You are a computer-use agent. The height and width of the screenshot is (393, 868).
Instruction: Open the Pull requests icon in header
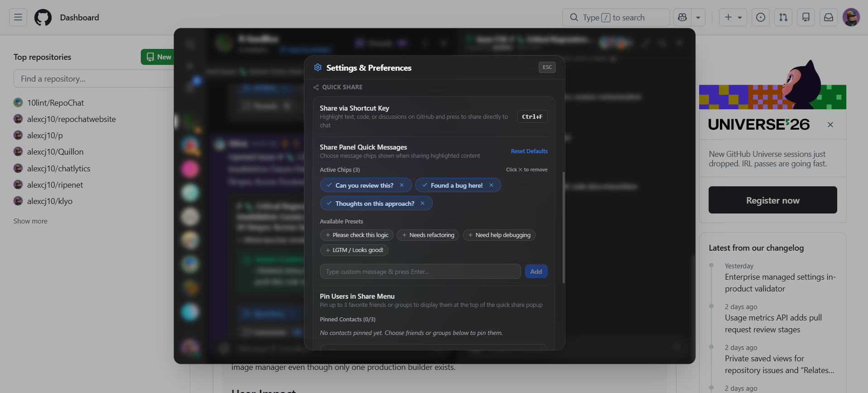click(x=783, y=17)
